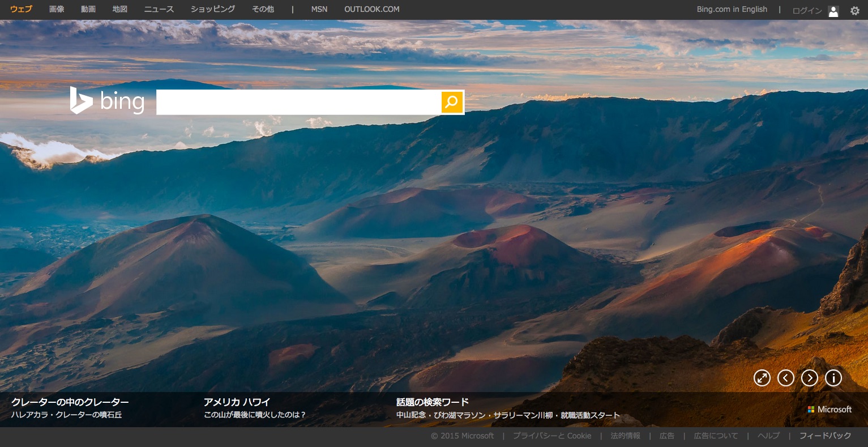
Task: Show previous background image arrow
Action: click(x=786, y=378)
